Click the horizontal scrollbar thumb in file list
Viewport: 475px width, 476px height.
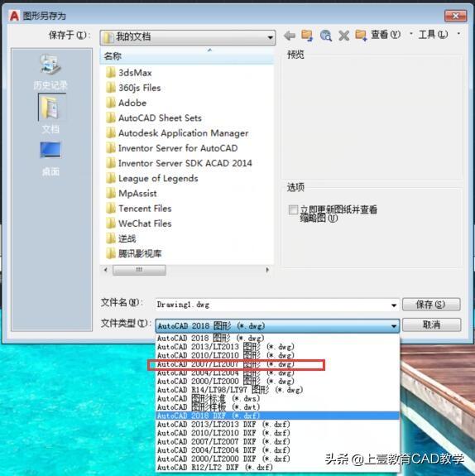click(x=139, y=270)
